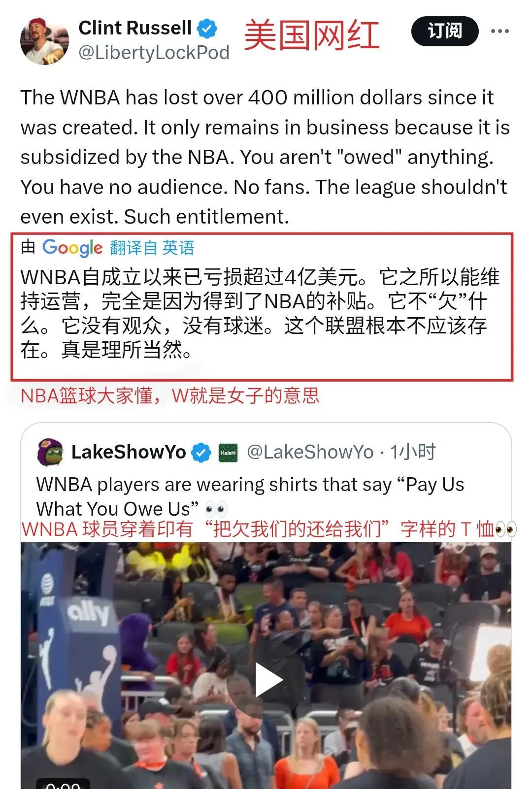Click Clint Russell's blue verified badge
The image size is (532, 789).
click(x=207, y=29)
